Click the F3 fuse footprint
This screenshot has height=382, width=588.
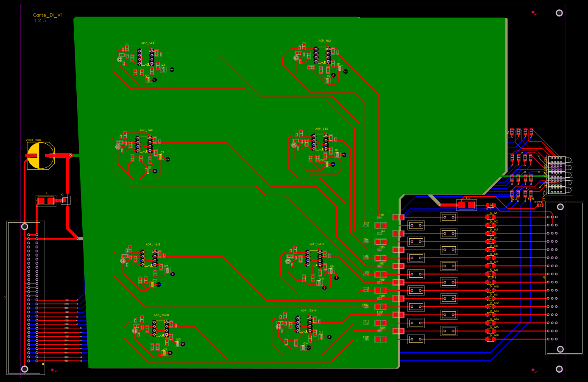(x=466, y=205)
